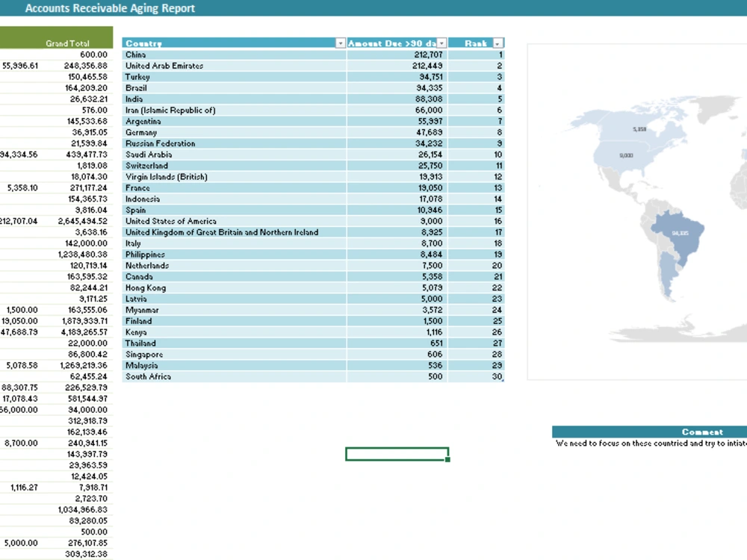The width and height of the screenshot is (747, 560).
Task: Select the 439,477.73 Grand Total value
Action: point(87,155)
